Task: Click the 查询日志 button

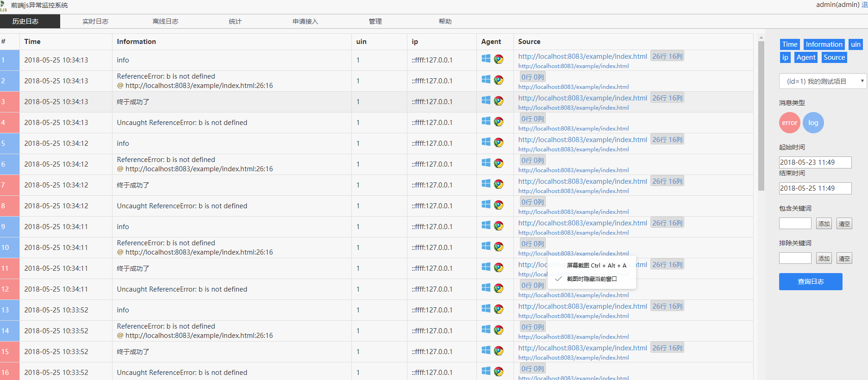Action: coord(811,281)
